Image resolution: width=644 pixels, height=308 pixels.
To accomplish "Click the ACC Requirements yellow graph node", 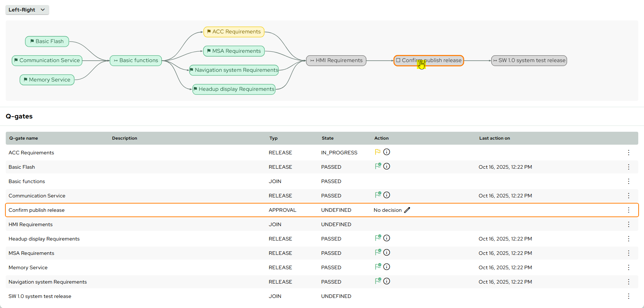I will click(234, 32).
